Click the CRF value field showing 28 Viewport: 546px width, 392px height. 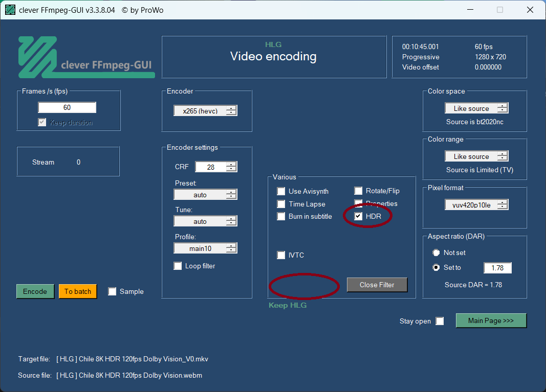click(211, 167)
